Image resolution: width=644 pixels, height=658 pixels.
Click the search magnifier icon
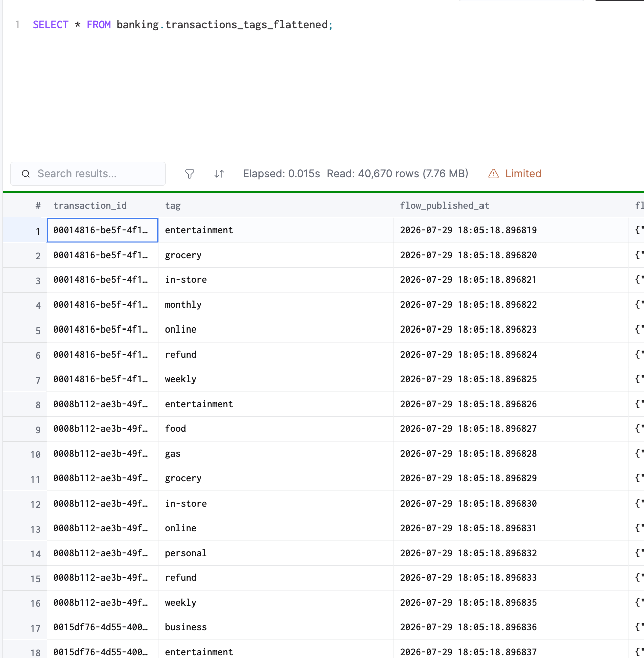point(26,174)
